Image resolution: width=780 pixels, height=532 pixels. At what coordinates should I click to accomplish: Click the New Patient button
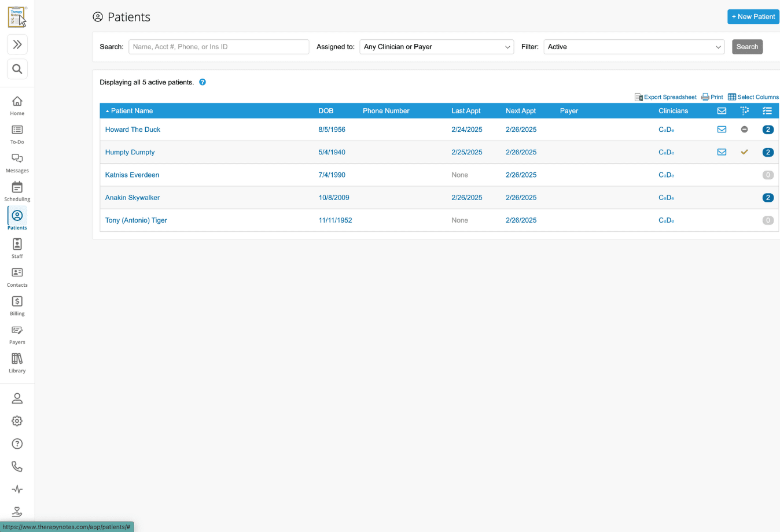click(753, 17)
